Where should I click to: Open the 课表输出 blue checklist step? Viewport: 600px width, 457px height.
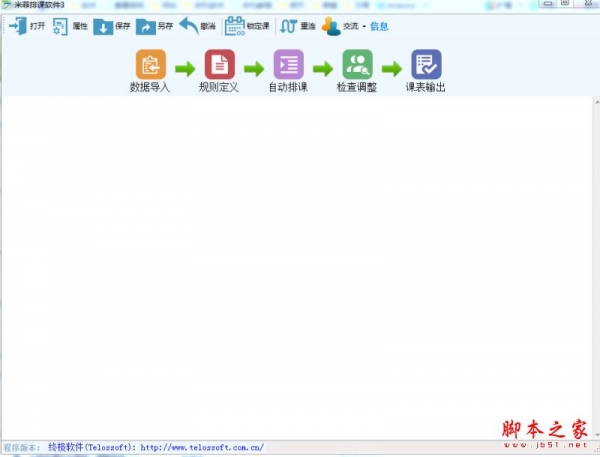426,64
